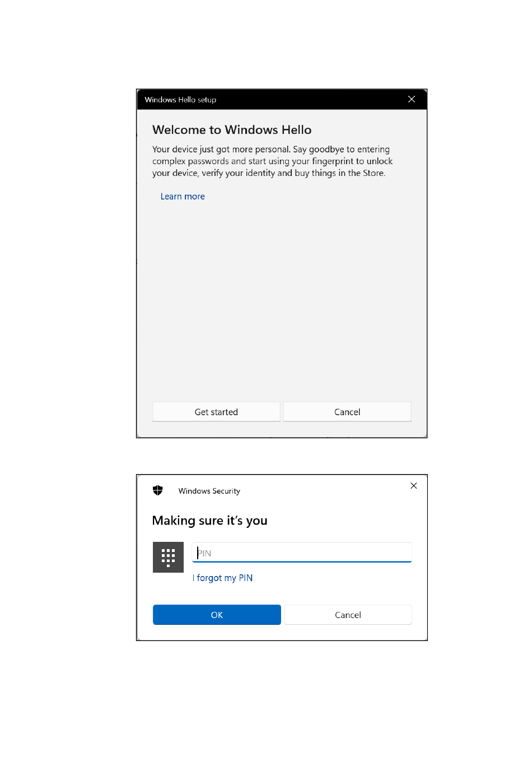
Task: Click the Windows Security title text
Action: click(209, 491)
